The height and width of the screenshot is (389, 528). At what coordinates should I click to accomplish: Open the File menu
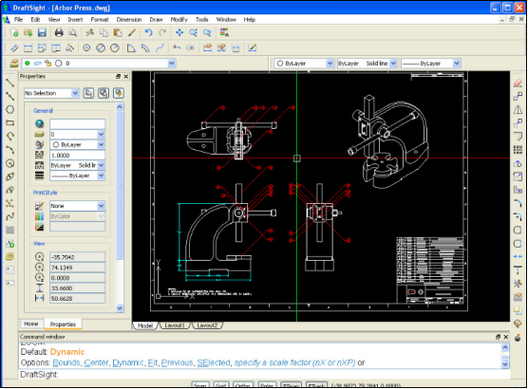click(x=18, y=20)
